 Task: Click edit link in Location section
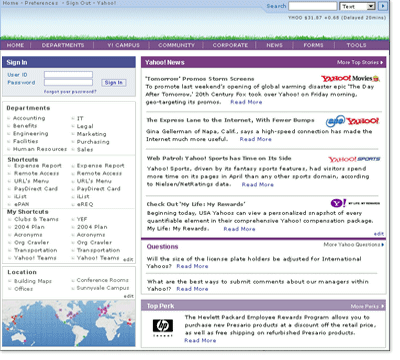(129, 296)
